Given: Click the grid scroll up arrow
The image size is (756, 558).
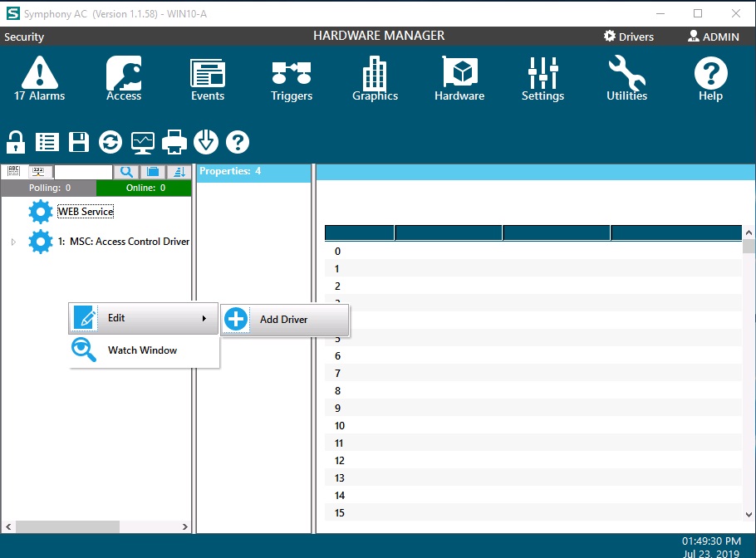Looking at the screenshot, I should (x=749, y=232).
